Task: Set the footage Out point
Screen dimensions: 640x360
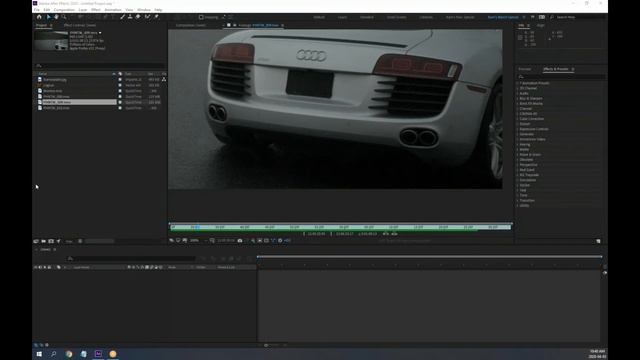Action: click(331, 234)
